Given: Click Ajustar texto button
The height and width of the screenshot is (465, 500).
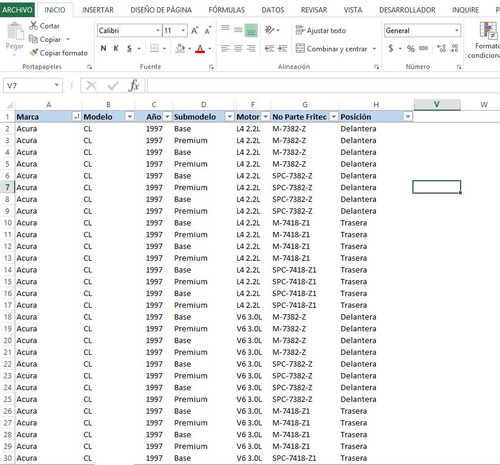Looking at the screenshot, I should click(x=321, y=31).
